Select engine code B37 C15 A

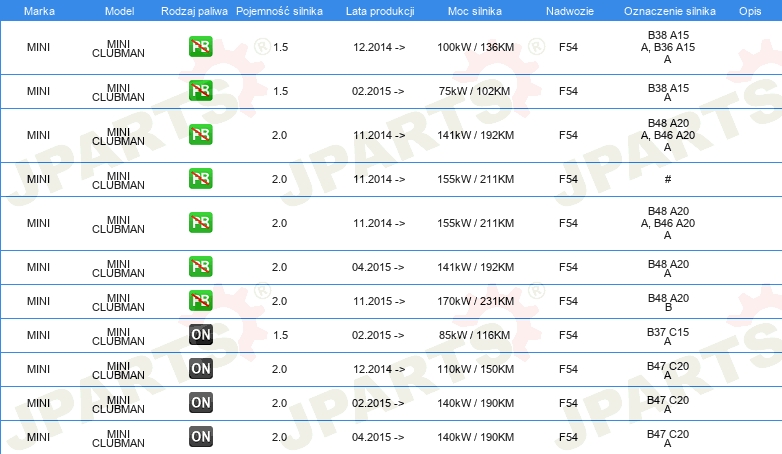tap(668, 336)
